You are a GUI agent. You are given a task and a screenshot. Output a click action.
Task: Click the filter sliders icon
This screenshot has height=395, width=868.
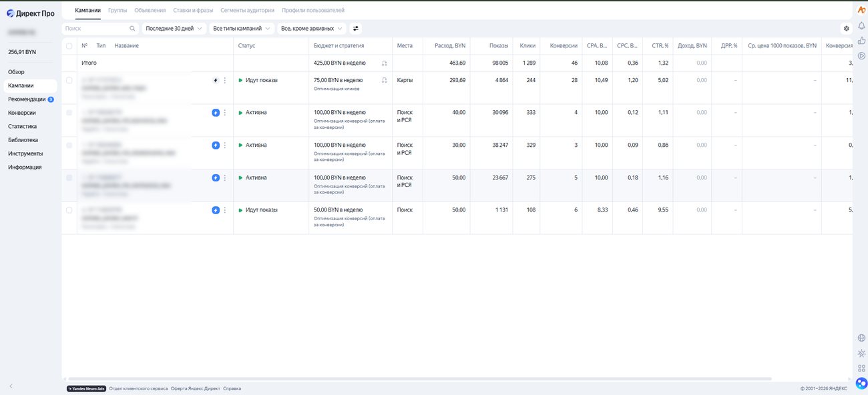tap(356, 29)
